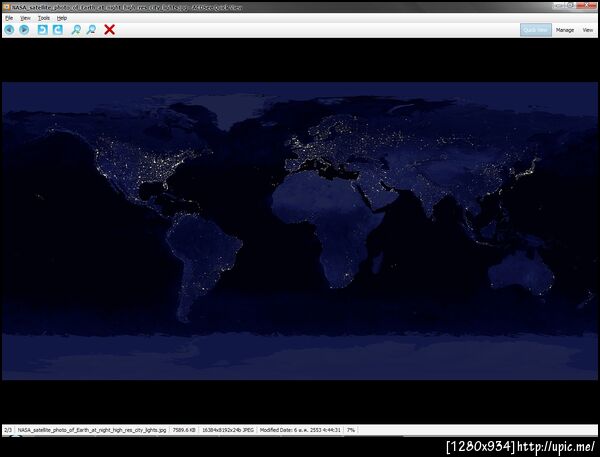This screenshot has width=600, height=457.
Task: Click the 16384x8192x24b JPEG dimensions entry
Action: [x=228, y=430]
